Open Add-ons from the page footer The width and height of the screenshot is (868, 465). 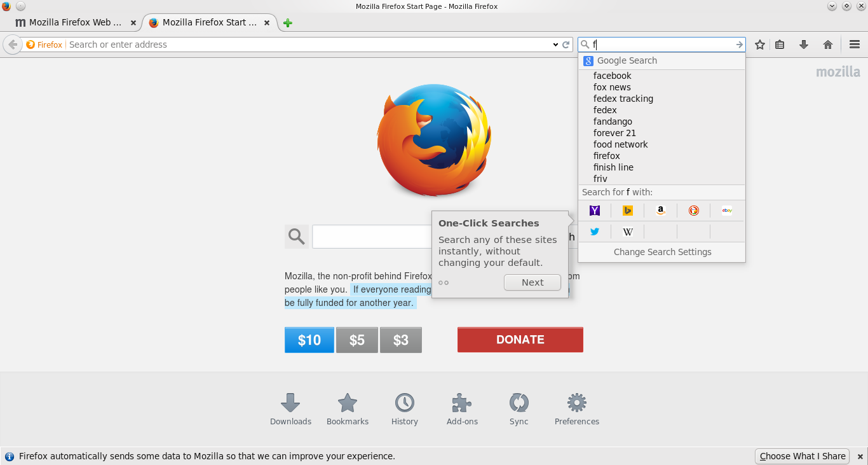coord(462,409)
